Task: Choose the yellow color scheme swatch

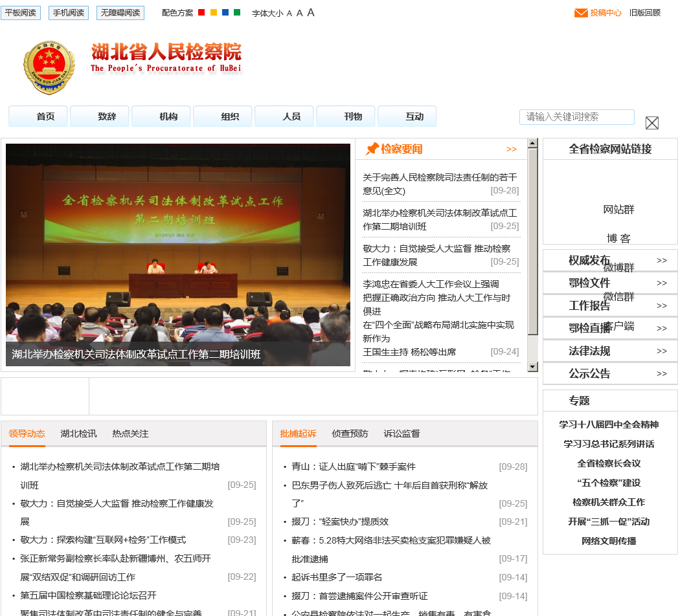Action: 213,12
